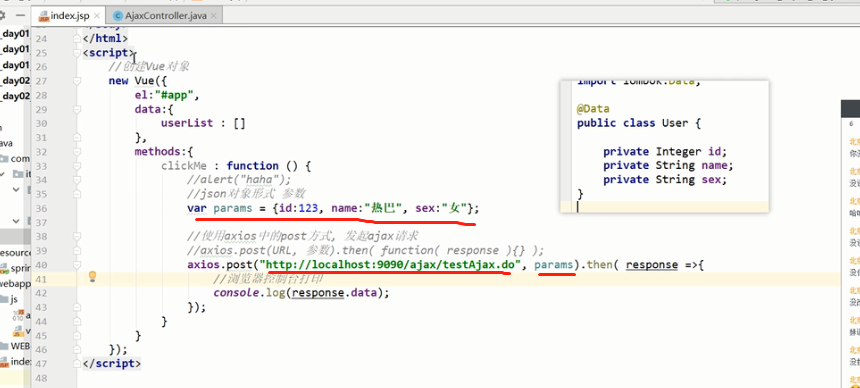Close the index.jsp tab
The height and width of the screenshot is (388, 860).
(x=97, y=16)
